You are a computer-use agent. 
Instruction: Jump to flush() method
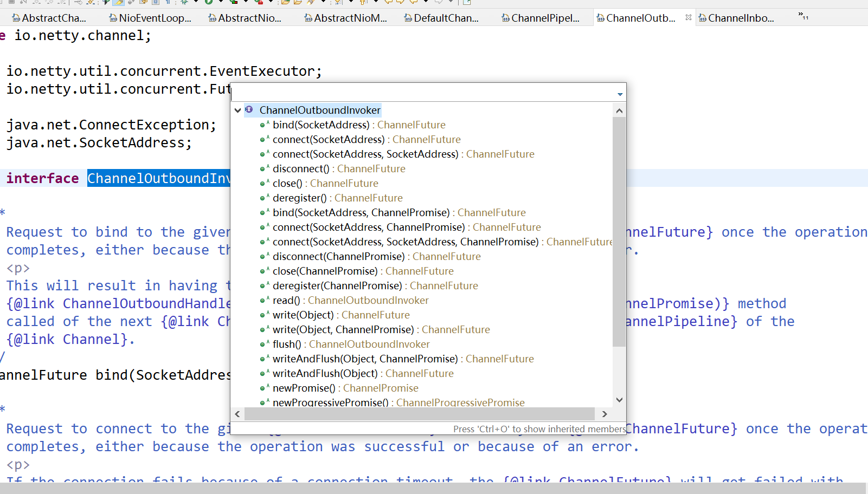tap(345, 344)
